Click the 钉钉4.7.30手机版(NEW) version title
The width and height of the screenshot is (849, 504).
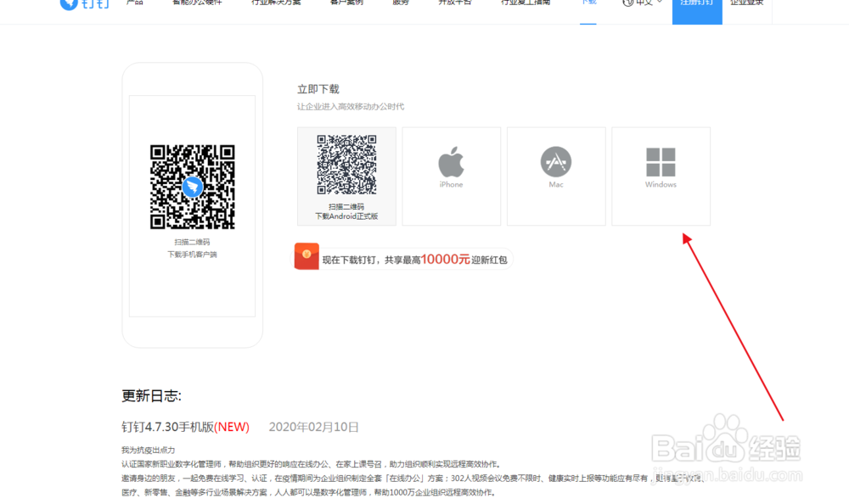pos(185,427)
